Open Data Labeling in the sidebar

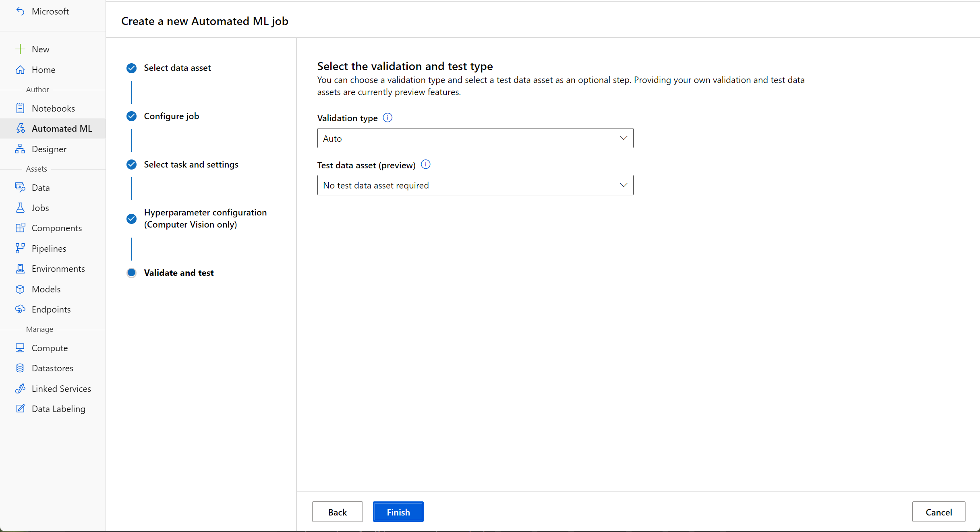(58, 409)
